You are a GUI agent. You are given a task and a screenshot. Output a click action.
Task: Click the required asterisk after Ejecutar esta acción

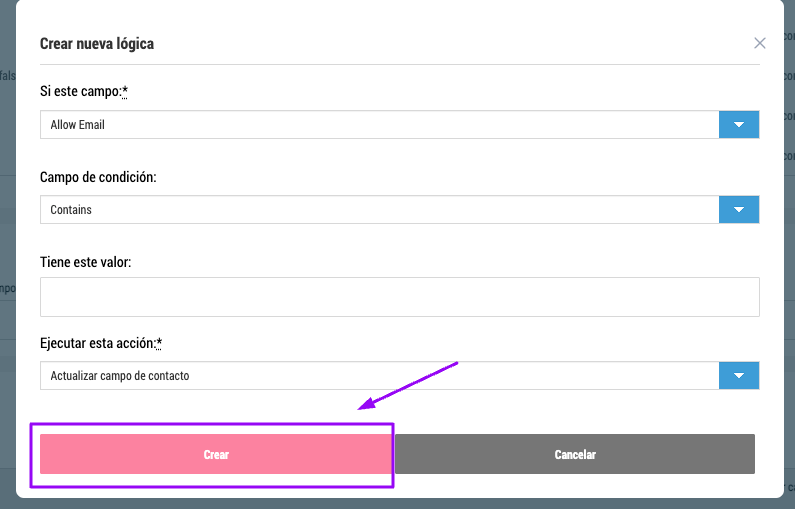pyautogui.click(x=159, y=343)
